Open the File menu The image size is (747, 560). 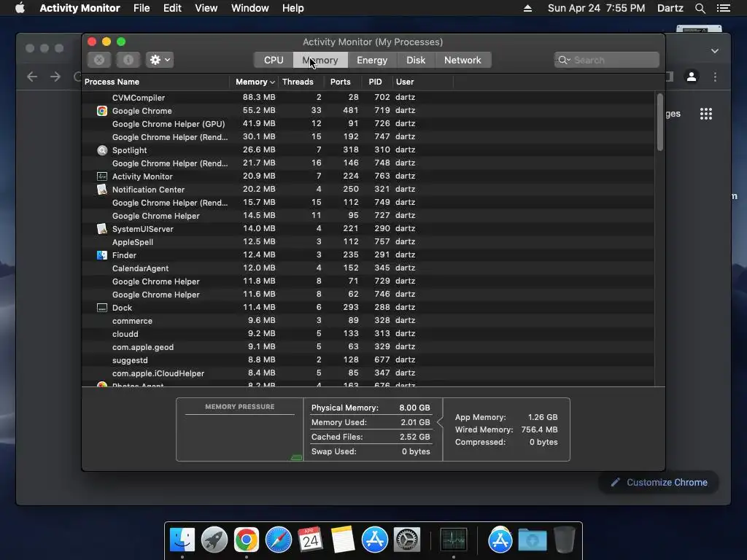[x=142, y=8]
